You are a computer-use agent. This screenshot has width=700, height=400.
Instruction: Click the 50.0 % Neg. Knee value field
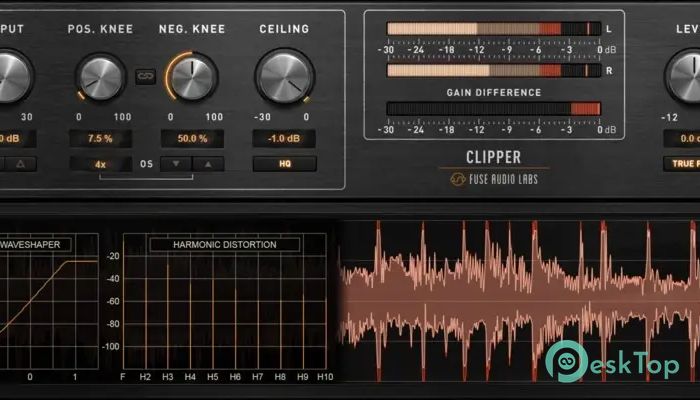193,138
